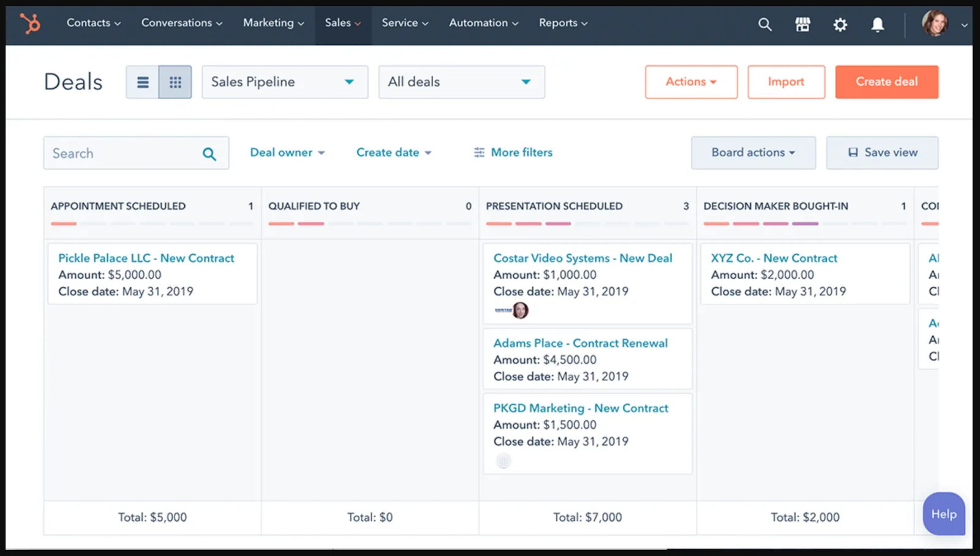Image resolution: width=980 pixels, height=556 pixels.
Task: Click the Total: $0 column footer
Action: (x=370, y=517)
